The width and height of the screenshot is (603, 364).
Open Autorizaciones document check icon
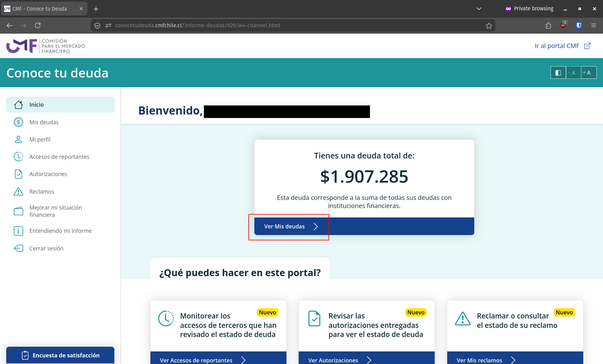pyautogui.click(x=19, y=174)
